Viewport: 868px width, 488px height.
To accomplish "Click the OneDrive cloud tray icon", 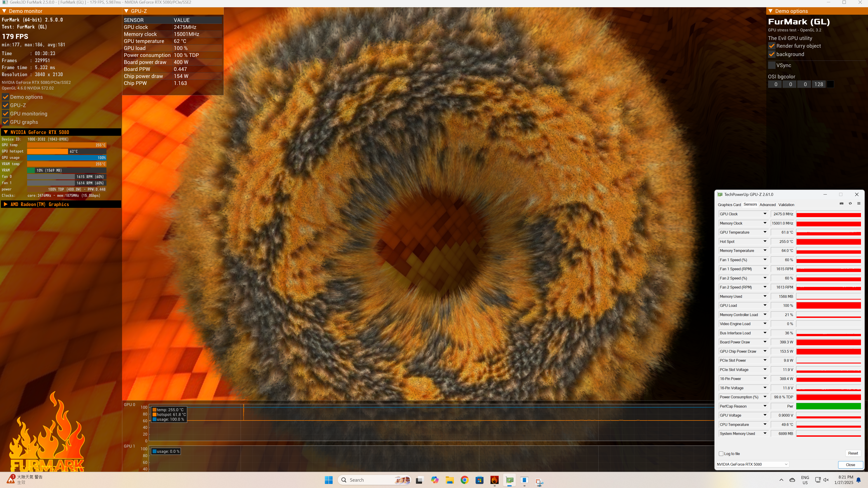I will (x=792, y=480).
